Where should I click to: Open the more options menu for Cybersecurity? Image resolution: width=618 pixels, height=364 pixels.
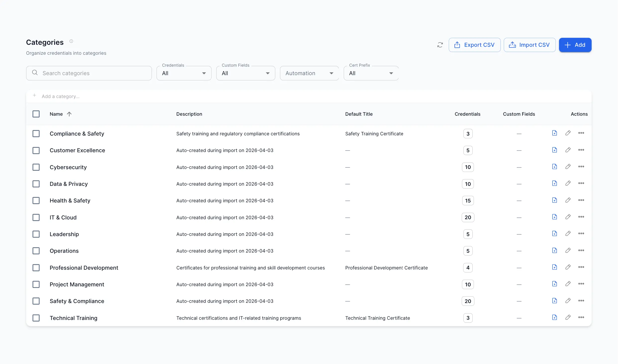coord(581,167)
